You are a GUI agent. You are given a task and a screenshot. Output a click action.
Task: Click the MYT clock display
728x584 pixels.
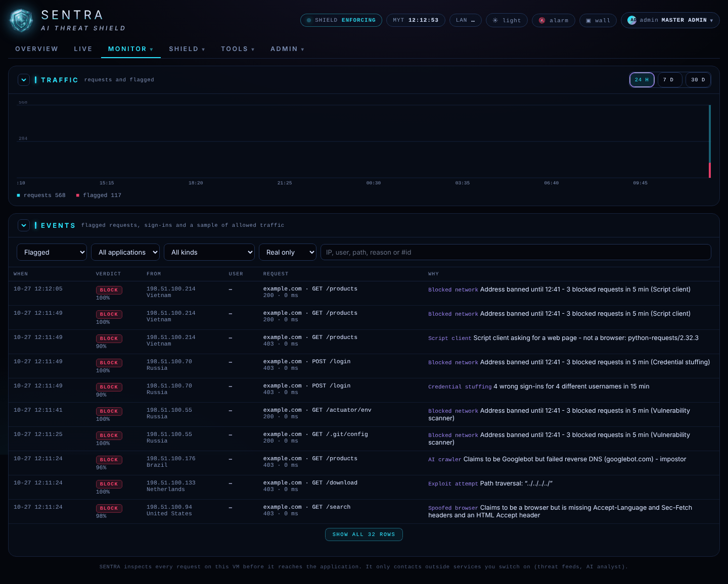tap(416, 20)
